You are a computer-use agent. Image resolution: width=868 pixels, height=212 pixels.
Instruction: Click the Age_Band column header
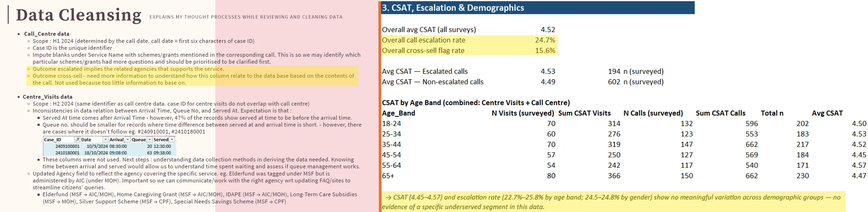pos(398,113)
